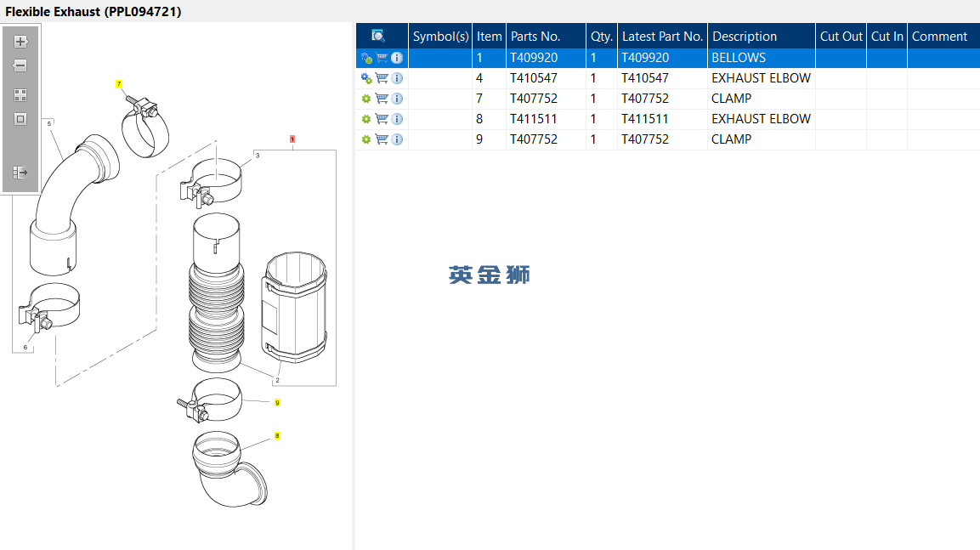This screenshot has width=980, height=550.
Task: Open info for EXHAUST ELBOW T410547
Action: tap(397, 79)
